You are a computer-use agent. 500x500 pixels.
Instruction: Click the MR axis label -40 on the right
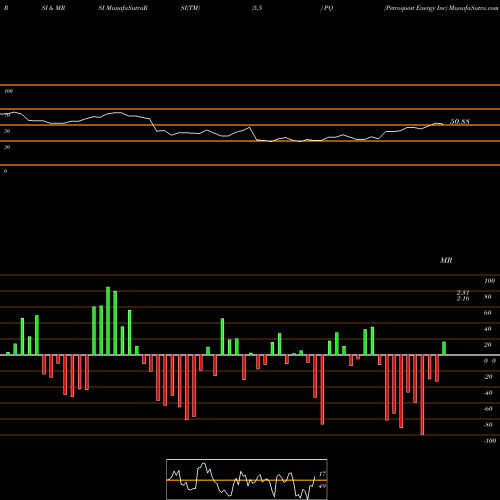click(x=488, y=393)
